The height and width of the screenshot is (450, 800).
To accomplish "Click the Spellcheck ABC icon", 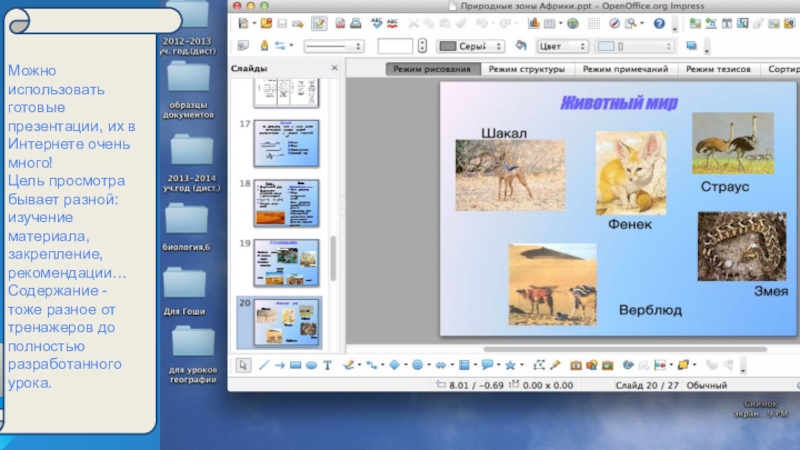I will (377, 22).
